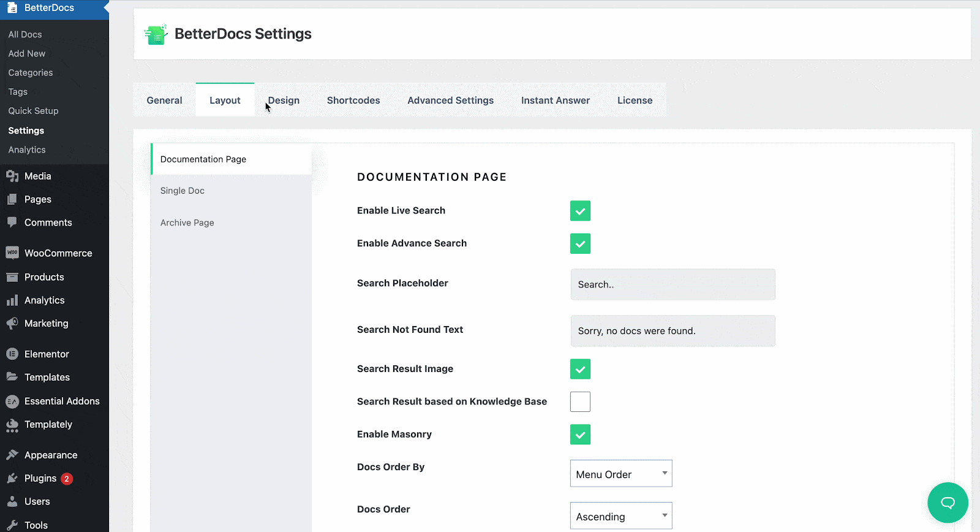
Task: Open Quick Setup submenu link
Action: coord(33,111)
